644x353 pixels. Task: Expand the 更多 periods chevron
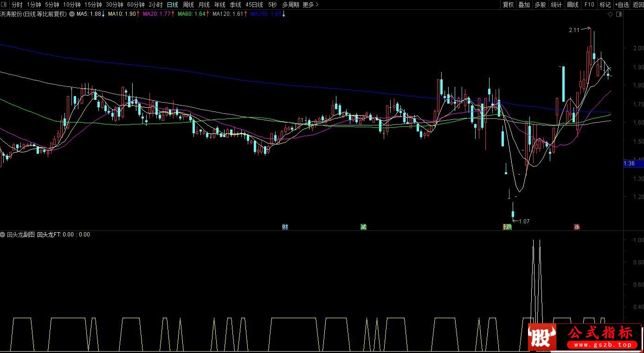click(x=317, y=5)
